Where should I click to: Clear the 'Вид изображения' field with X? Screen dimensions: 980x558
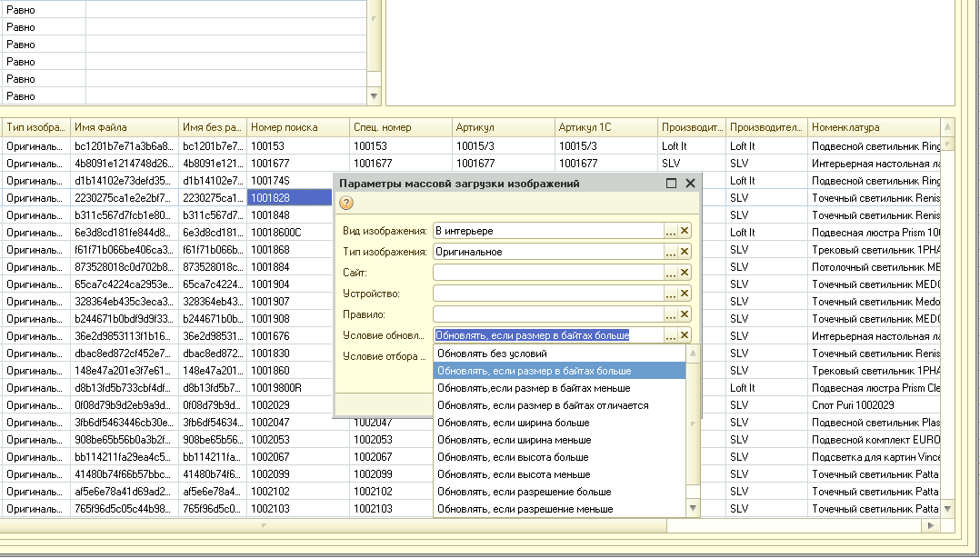pyautogui.click(x=685, y=231)
